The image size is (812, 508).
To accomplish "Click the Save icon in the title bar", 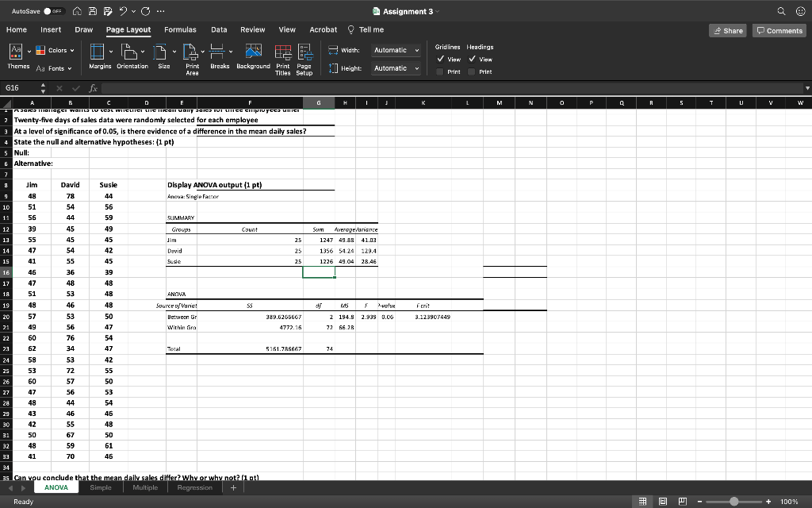I will point(91,11).
